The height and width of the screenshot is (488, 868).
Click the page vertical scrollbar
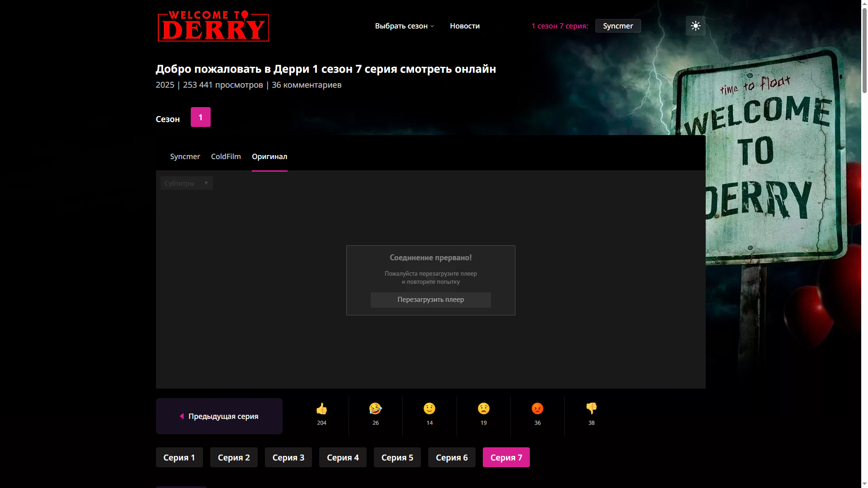[x=864, y=50]
